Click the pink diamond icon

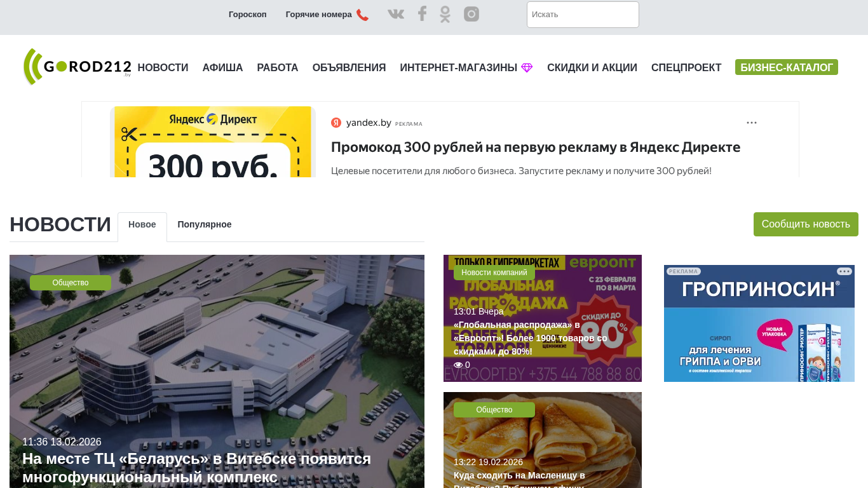(527, 68)
